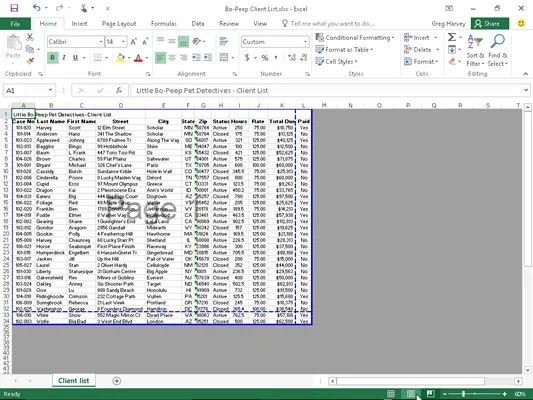Apply Format Painter brush
533x400 pixels.
point(30,61)
